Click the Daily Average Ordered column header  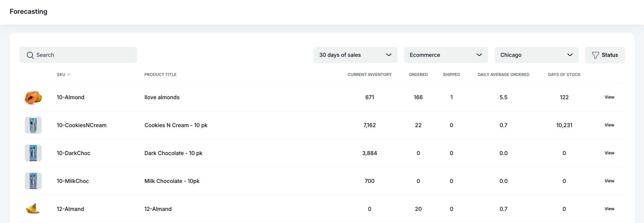click(503, 75)
